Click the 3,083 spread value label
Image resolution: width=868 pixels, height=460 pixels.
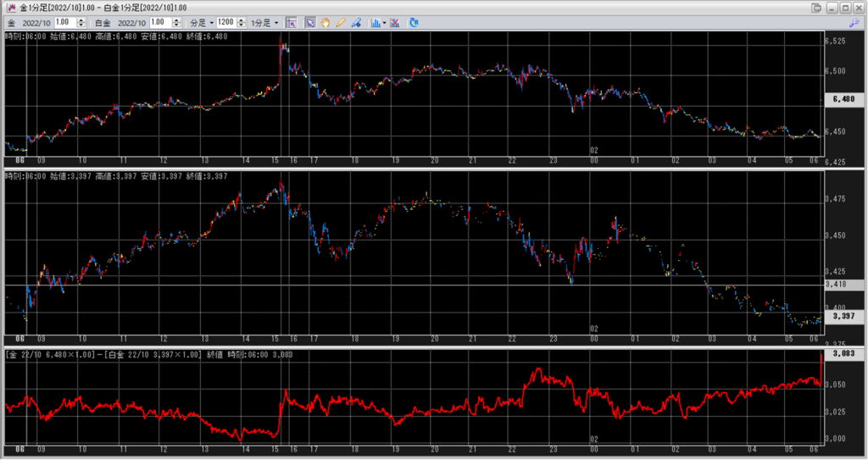(843, 353)
